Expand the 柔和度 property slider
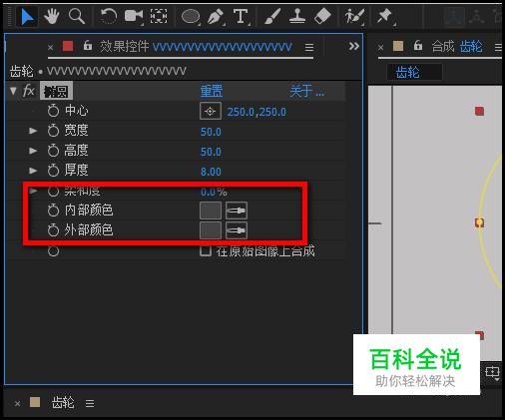Image resolution: width=505 pixels, height=420 pixels. [33, 191]
